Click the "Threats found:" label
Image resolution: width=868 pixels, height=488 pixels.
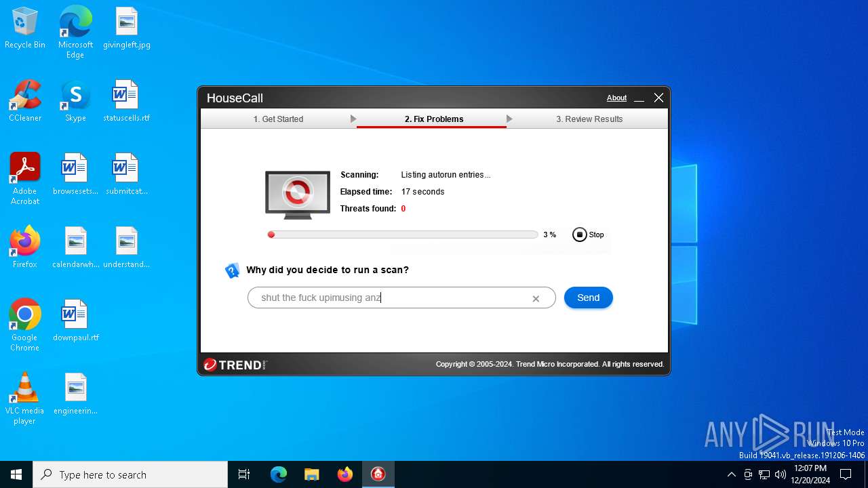click(368, 209)
